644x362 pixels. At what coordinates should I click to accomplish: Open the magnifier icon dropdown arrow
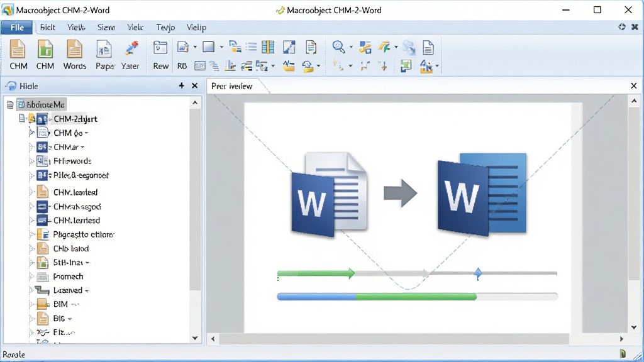pos(351,47)
